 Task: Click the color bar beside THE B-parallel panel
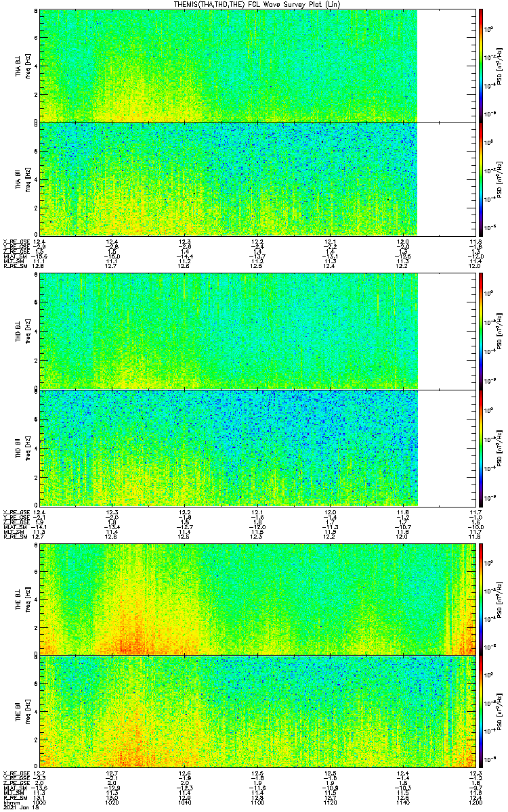[480, 712]
